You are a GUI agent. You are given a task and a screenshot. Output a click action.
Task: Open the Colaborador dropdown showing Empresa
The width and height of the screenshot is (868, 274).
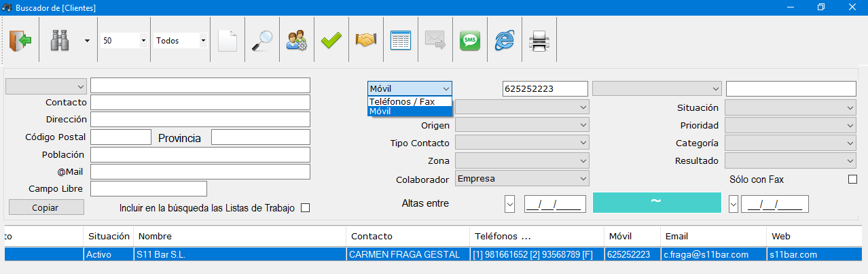click(522, 178)
